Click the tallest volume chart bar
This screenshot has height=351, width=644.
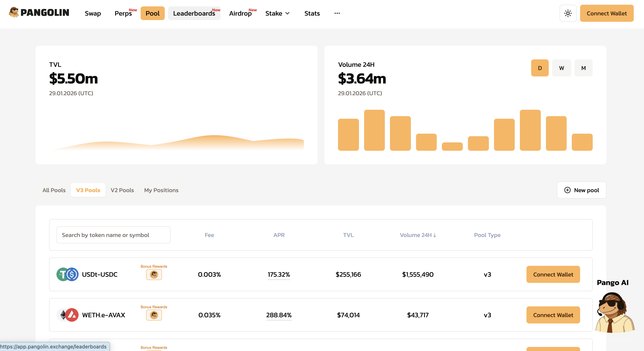pyautogui.click(x=374, y=130)
